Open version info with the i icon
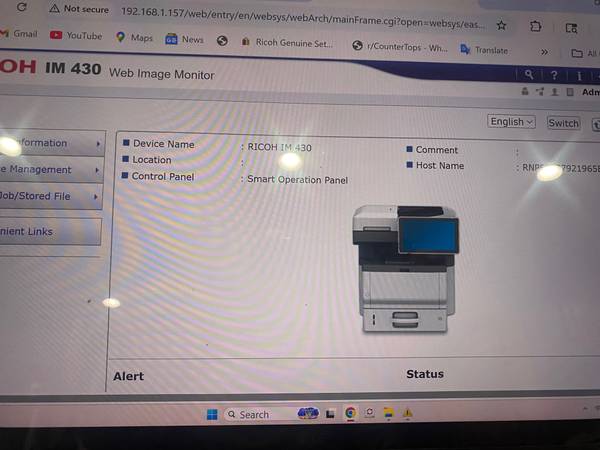Screen dimensions: 600x450 [x=579, y=76]
